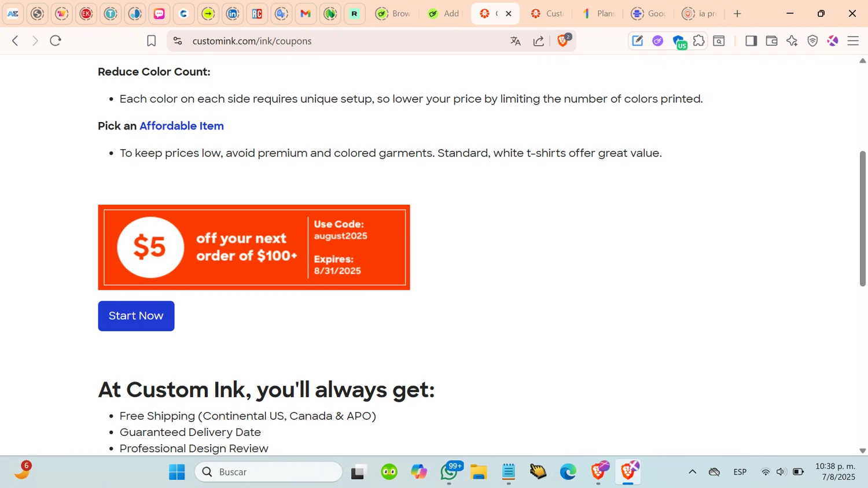Click the 'Free Shipping (Continental US, Canada & APO)' item

pos(248,416)
